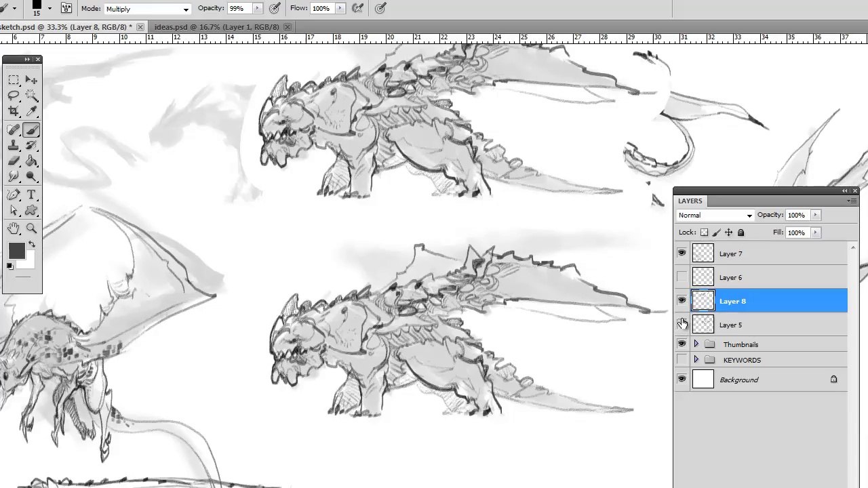Open the layer blend mode Normal dropdown
Screen dimensions: 868x488
(715, 216)
